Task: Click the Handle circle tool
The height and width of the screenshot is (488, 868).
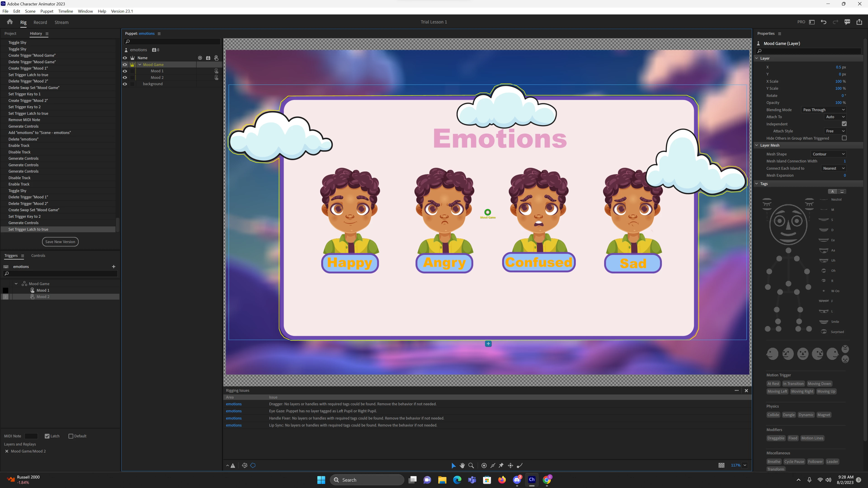Action: 484,465
